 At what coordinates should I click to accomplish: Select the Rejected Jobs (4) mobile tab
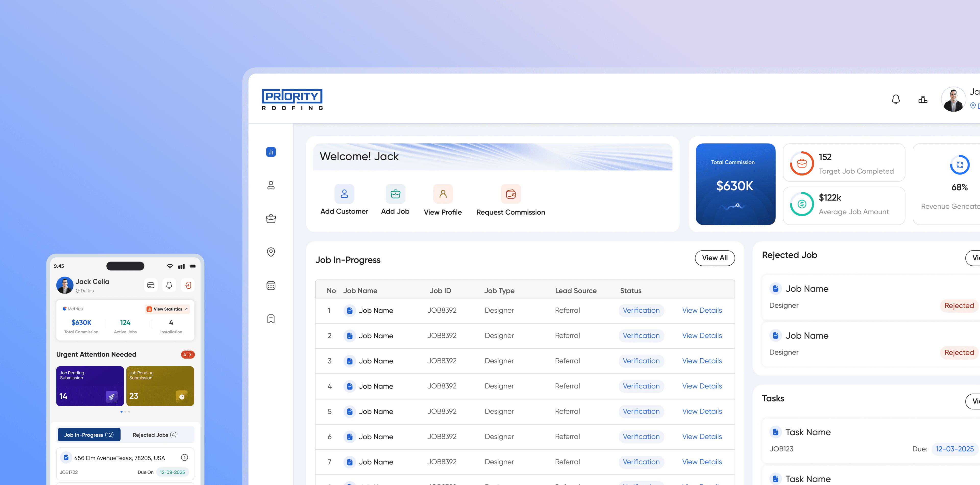click(x=154, y=435)
